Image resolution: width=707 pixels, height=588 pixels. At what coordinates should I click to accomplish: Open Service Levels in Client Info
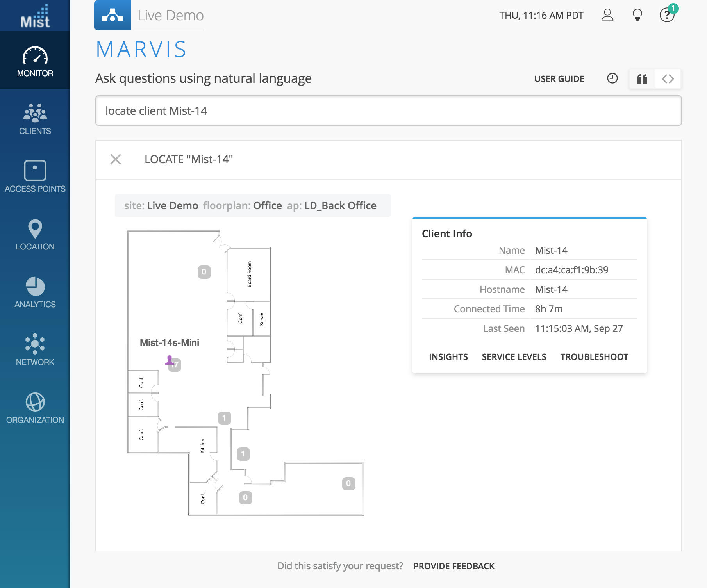[x=514, y=357]
